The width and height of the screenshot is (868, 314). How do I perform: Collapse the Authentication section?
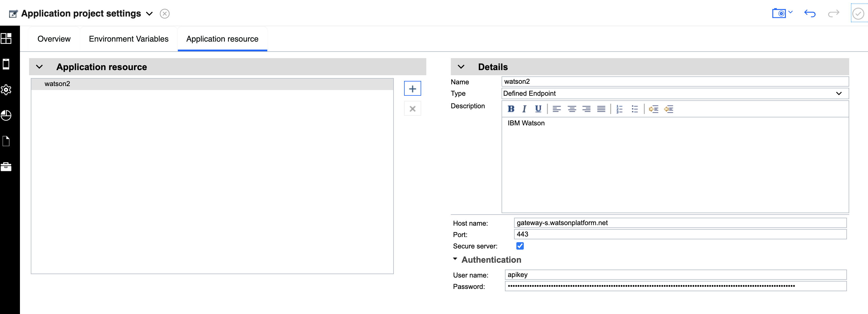pyautogui.click(x=455, y=259)
